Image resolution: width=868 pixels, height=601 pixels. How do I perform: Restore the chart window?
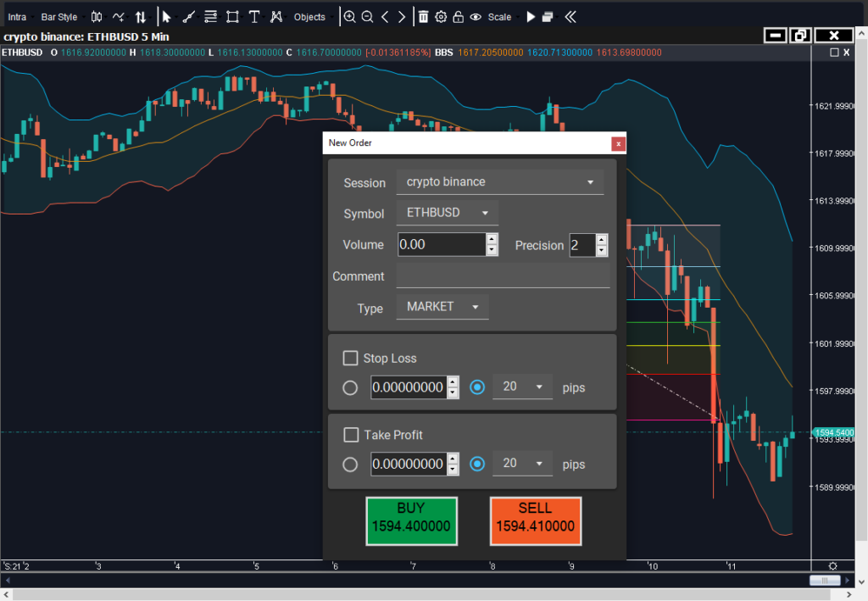(800, 36)
